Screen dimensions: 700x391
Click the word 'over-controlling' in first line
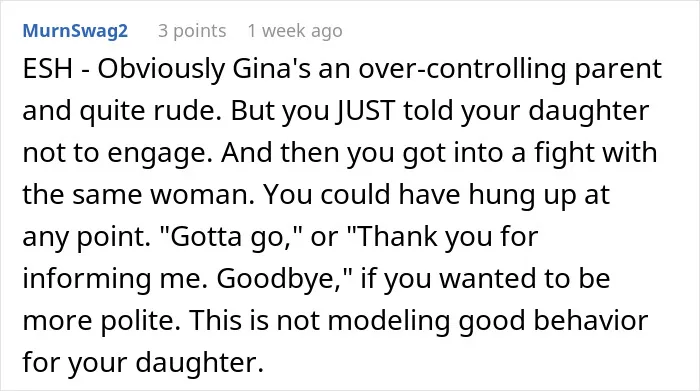[462, 70]
